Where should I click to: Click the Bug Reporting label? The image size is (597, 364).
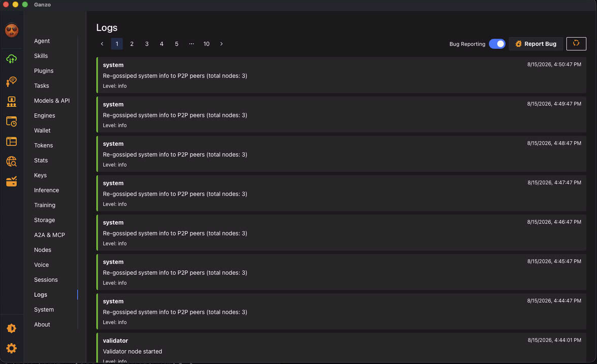(x=467, y=44)
